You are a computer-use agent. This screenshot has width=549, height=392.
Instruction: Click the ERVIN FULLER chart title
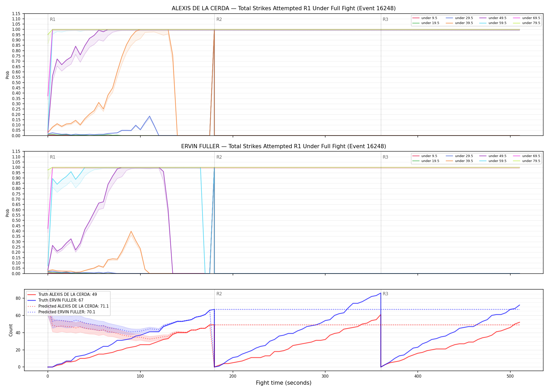point(284,146)
